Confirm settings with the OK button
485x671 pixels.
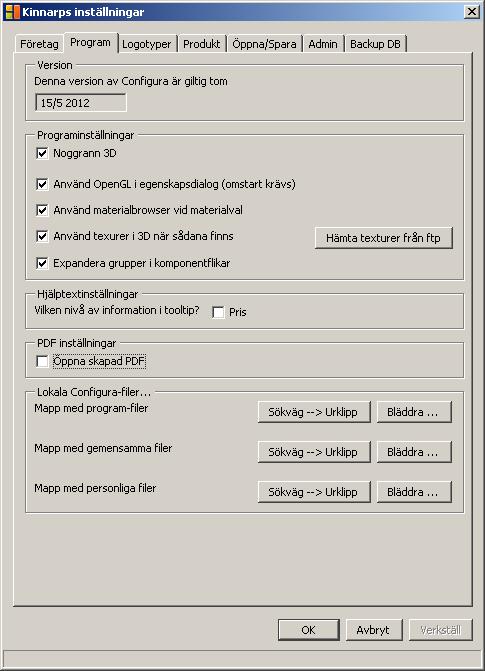click(x=309, y=630)
